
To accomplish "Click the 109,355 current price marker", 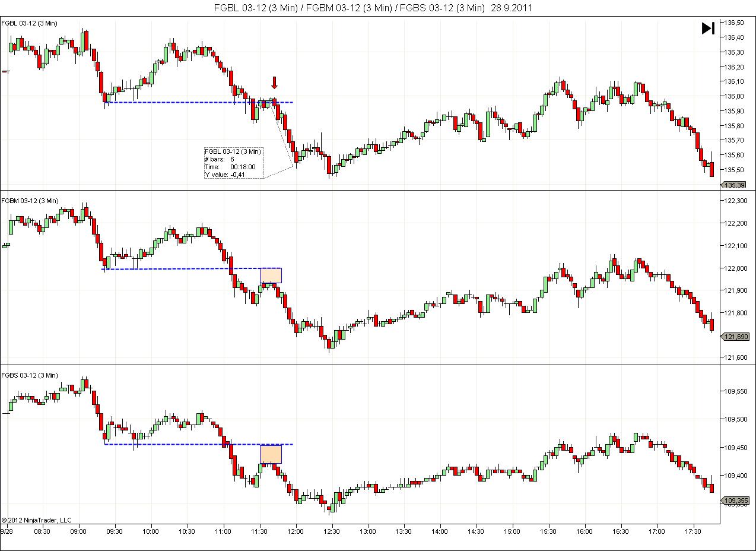I will (735, 501).
